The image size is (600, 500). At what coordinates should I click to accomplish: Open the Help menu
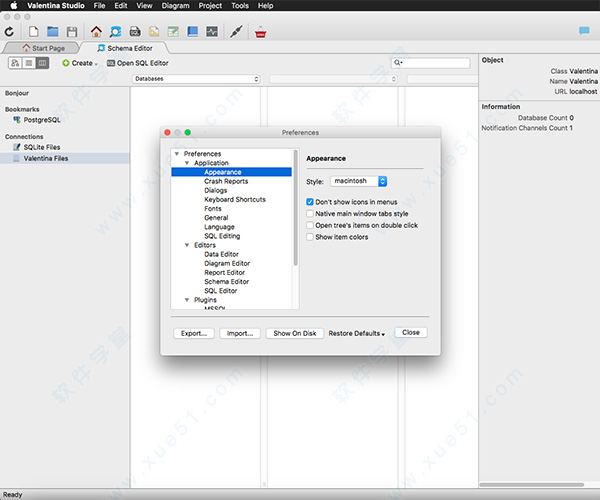click(x=265, y=5)
